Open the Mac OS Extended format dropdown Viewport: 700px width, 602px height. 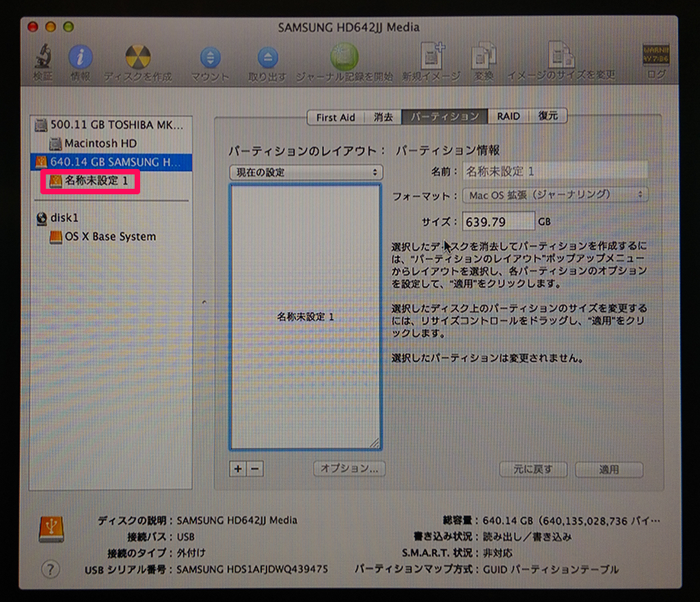coord(554,196)
